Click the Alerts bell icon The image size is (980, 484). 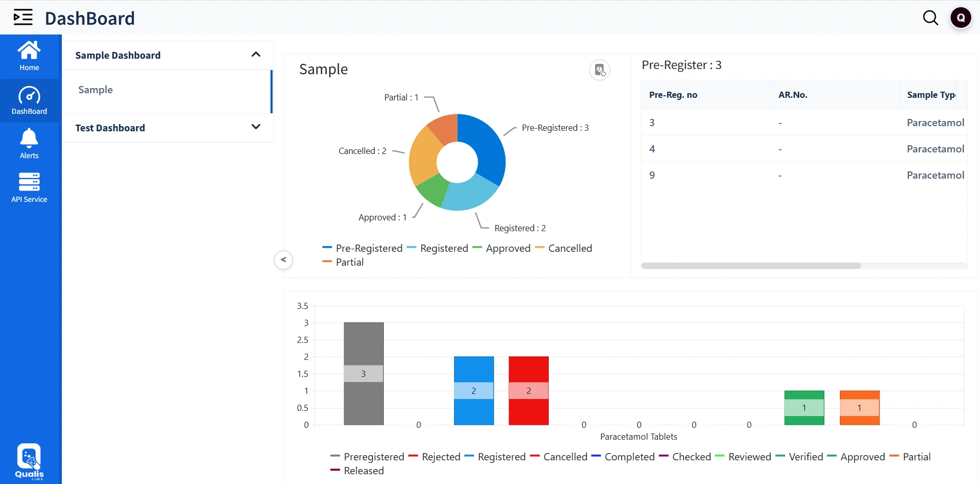pos(29,143)
